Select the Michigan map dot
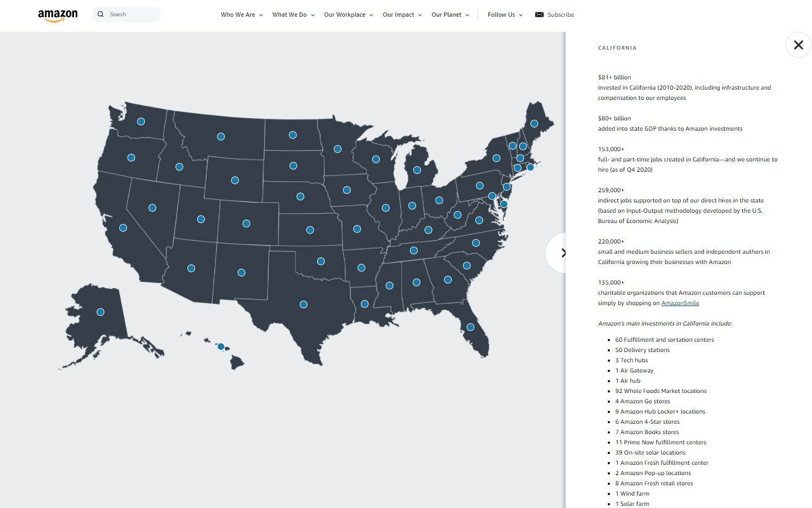This screenshot has height=508, width=812. [417, 170]
